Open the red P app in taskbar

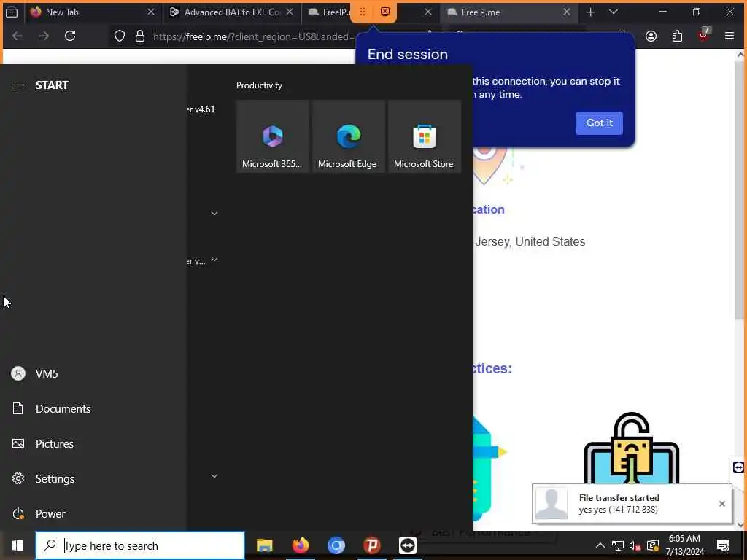371,545
